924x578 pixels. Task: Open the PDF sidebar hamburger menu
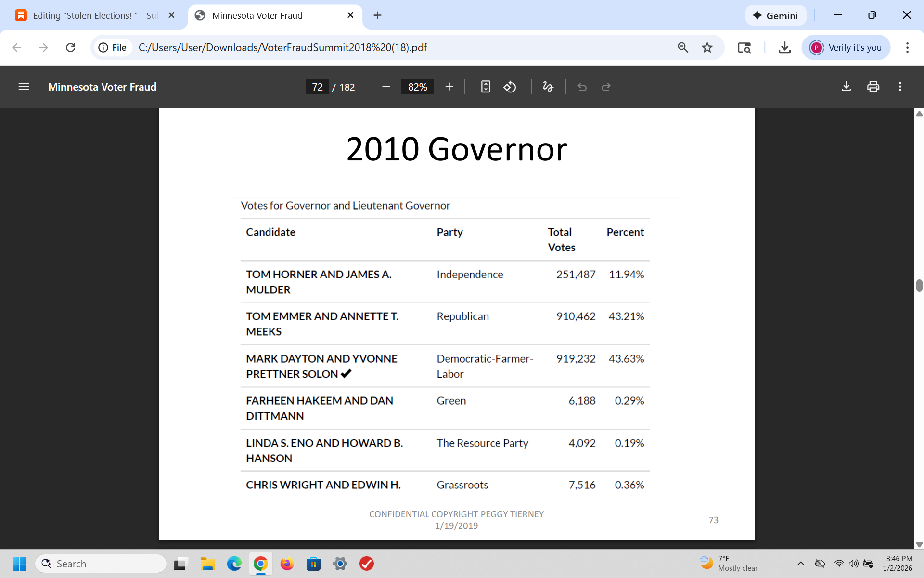point(24,87)
